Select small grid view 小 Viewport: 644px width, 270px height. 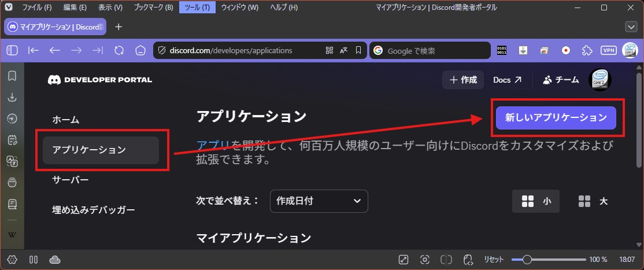tap(535, 201)
